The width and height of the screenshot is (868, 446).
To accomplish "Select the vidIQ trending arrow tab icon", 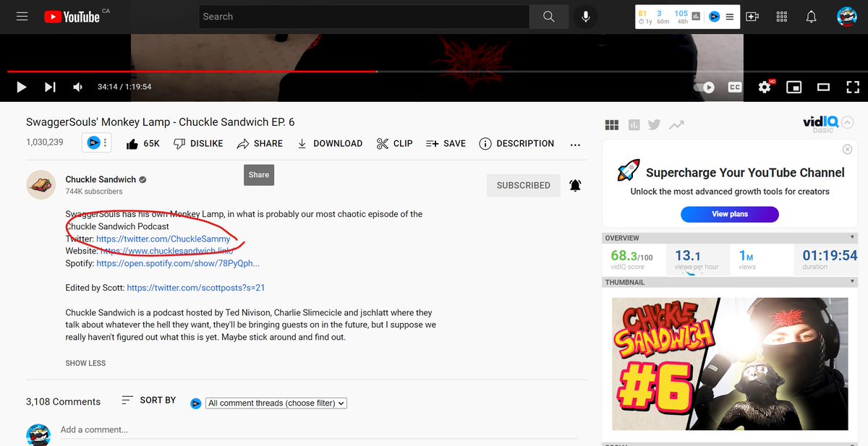I will click(676, 125).
